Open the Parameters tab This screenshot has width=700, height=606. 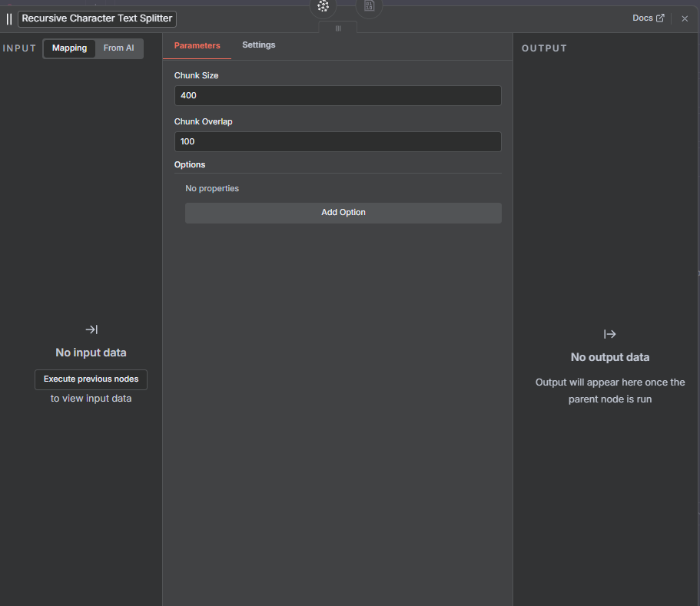tap(197, 46)
